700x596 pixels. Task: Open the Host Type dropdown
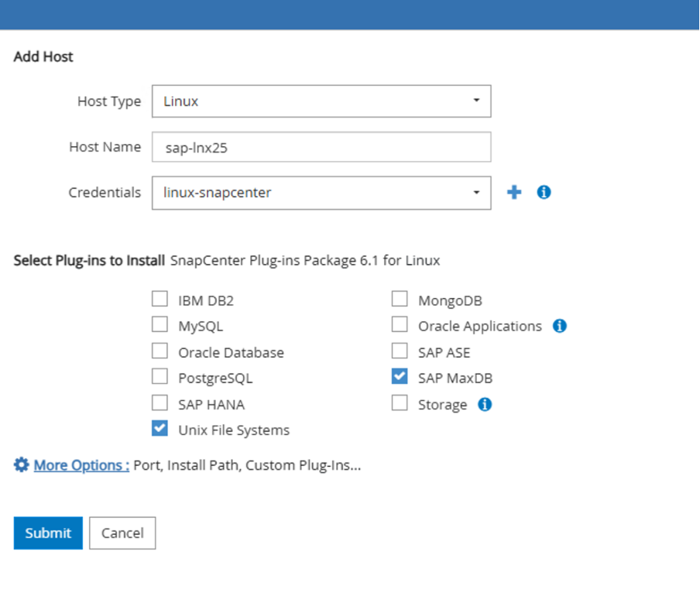coord(321,101)
